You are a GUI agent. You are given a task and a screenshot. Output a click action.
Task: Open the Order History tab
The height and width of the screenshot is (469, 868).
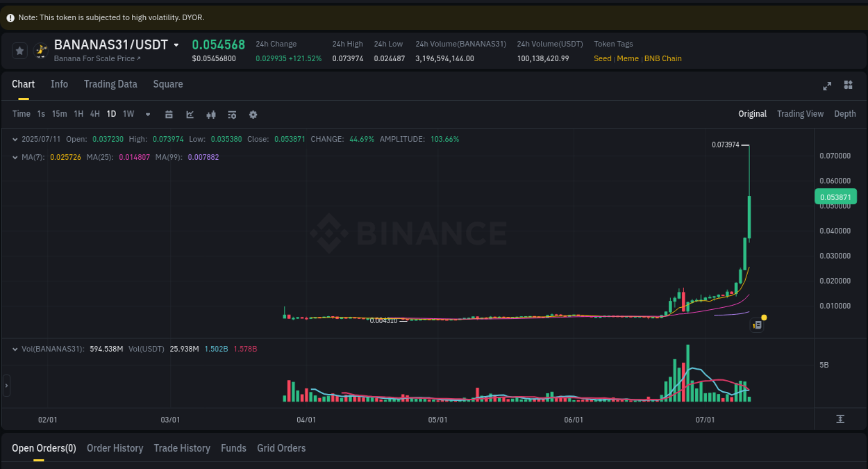click(x=115, y=448)
